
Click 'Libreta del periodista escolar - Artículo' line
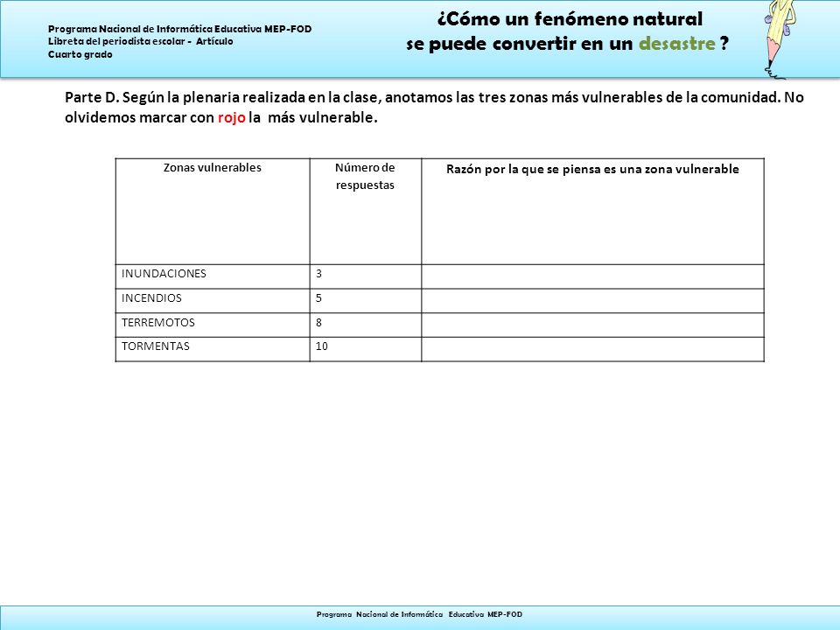point(140,41)
